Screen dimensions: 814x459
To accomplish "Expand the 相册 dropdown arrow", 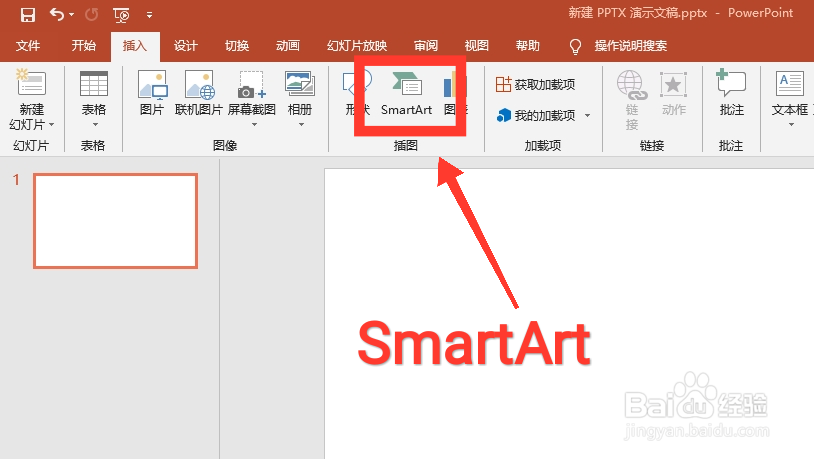I will click(301, 125).
